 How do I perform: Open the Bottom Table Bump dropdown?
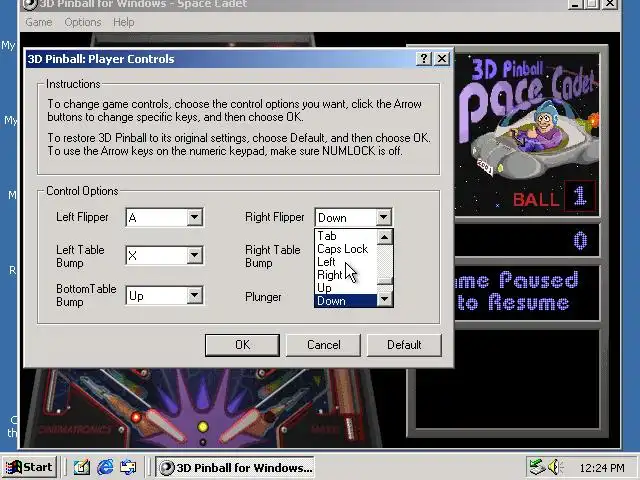coord(195,295)
